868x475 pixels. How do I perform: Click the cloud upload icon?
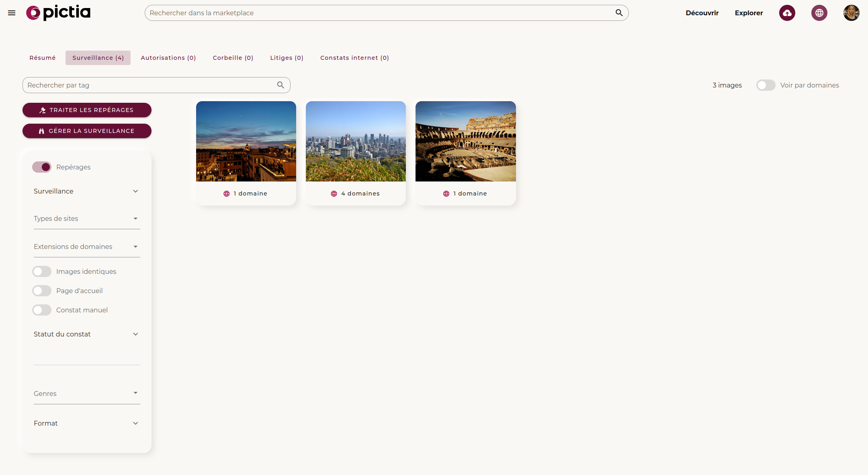[787, 13]
